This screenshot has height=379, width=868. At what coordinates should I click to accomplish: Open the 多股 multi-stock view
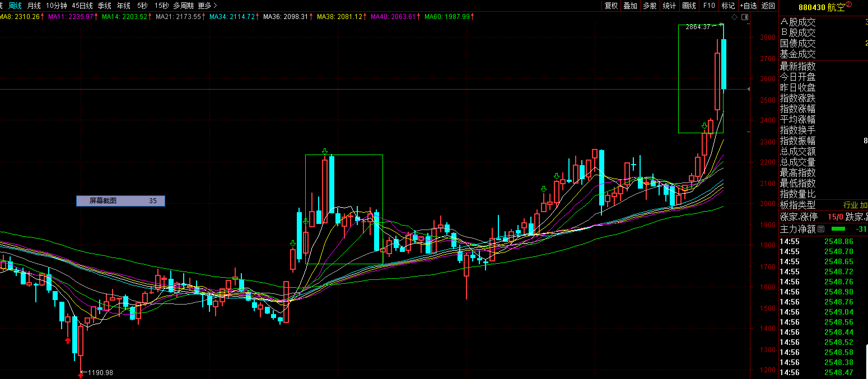tap(650, 6)
